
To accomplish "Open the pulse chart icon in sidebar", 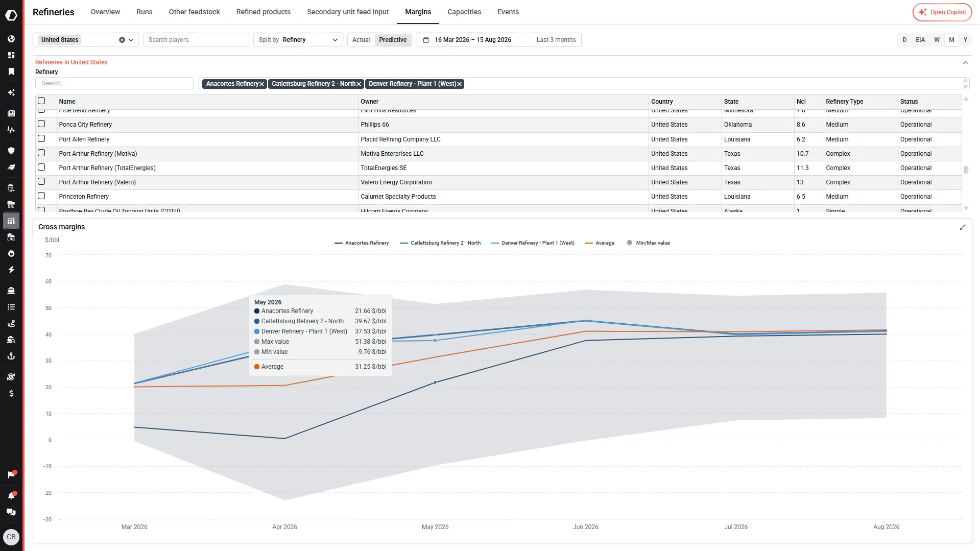I will 11,130.
